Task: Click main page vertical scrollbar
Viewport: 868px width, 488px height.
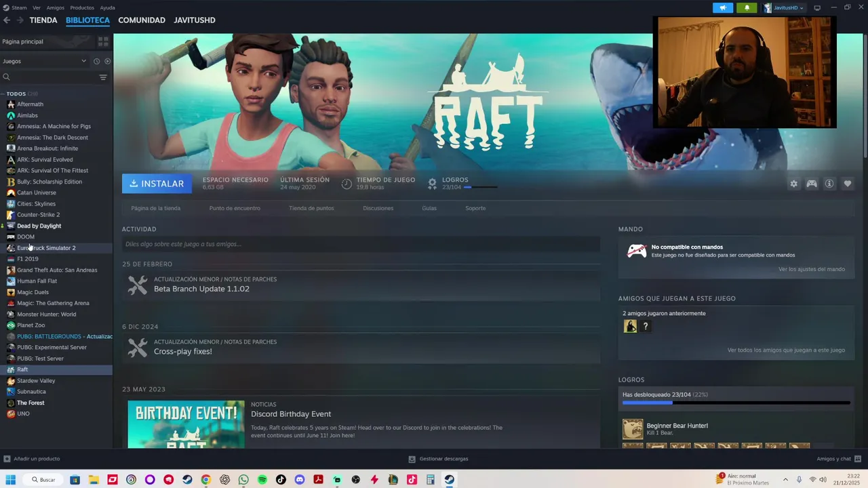Action: coord(865,95)
